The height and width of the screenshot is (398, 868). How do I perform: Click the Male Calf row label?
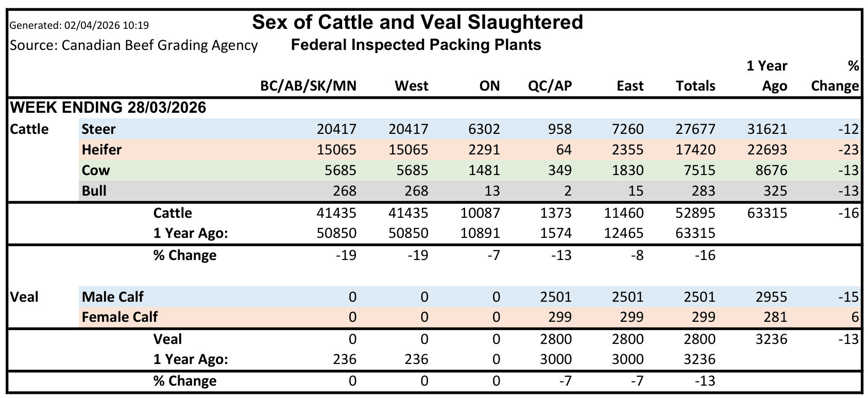click(x=112, y=297)
